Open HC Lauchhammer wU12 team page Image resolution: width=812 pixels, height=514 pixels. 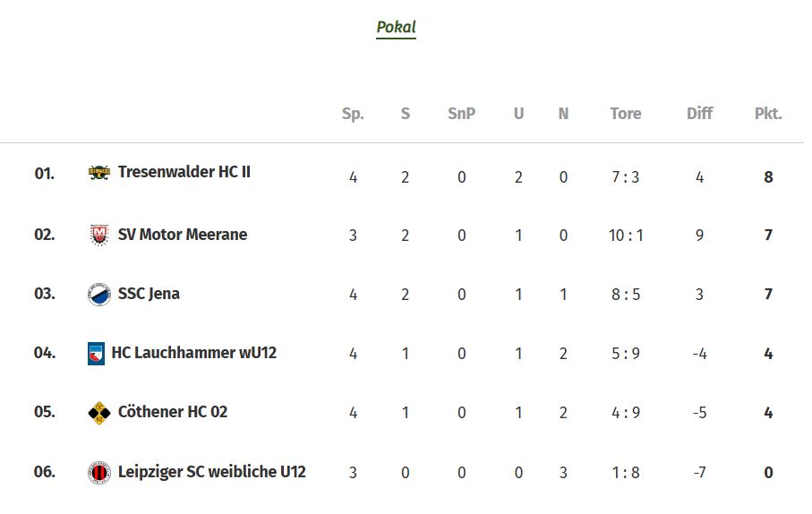pos(194,352)
